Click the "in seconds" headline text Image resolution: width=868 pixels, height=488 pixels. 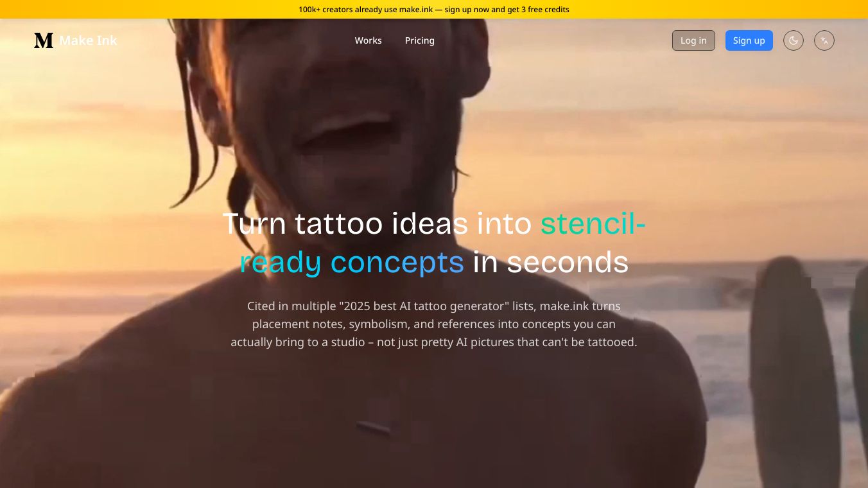[551, 262]
